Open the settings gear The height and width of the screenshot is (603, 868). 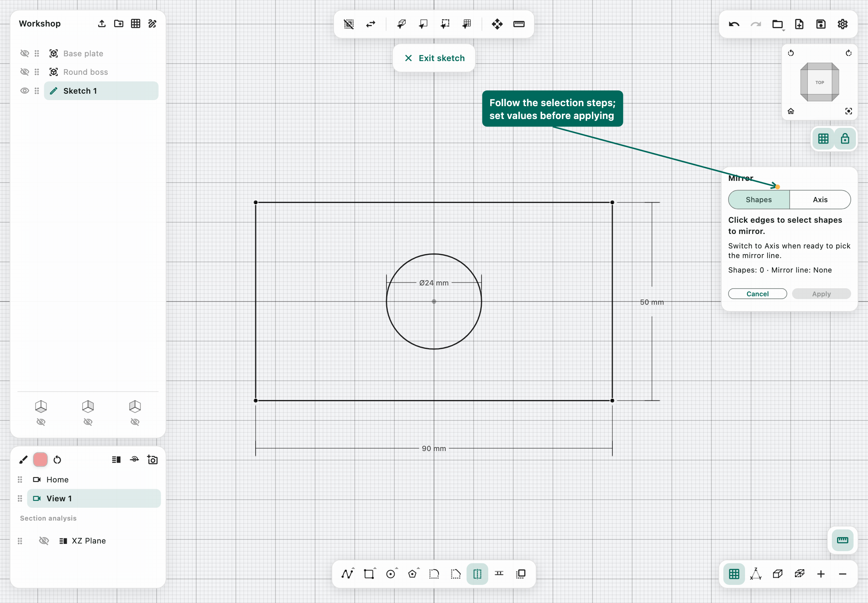click(x=843, y=24)
